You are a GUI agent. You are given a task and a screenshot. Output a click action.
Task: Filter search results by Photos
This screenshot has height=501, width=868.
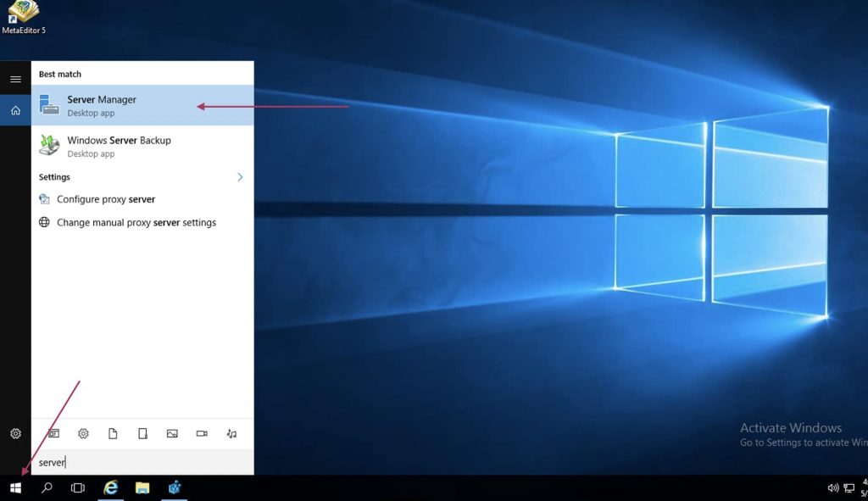(x=172, y=433)
